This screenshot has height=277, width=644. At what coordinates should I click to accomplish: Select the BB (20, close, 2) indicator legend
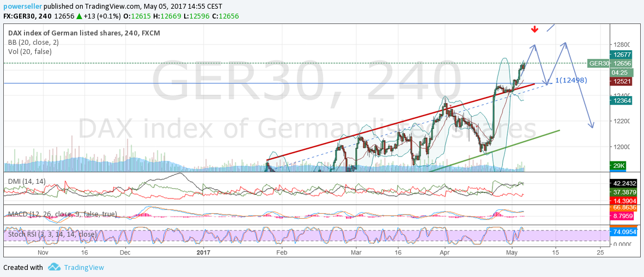[x=33, y=42]
